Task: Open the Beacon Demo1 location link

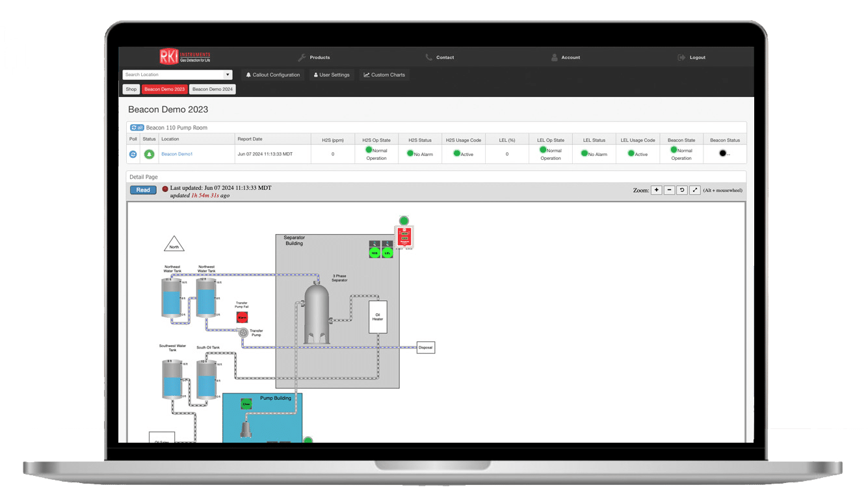Action: tap(177, 154)
